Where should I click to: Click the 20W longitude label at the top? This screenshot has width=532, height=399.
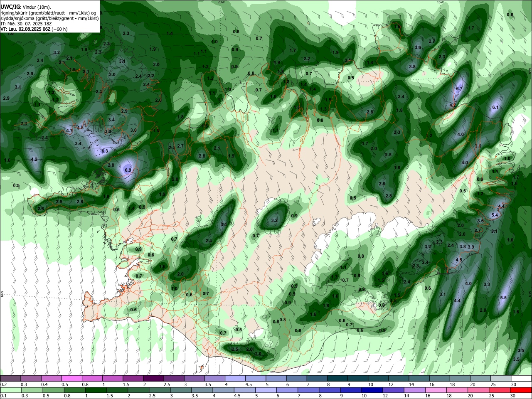tap(221, 2)
